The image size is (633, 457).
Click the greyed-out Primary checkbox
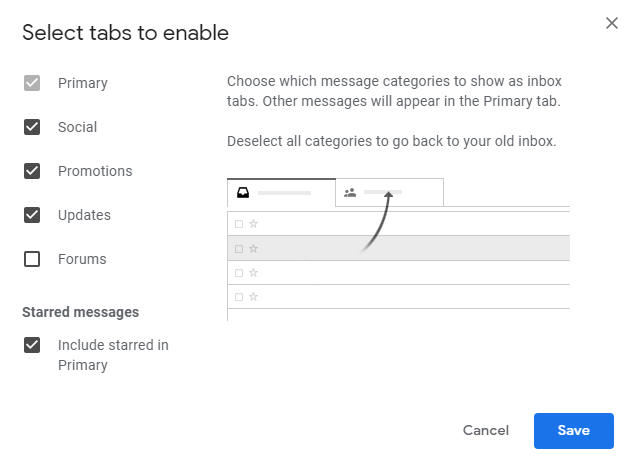tap(32, 83)
